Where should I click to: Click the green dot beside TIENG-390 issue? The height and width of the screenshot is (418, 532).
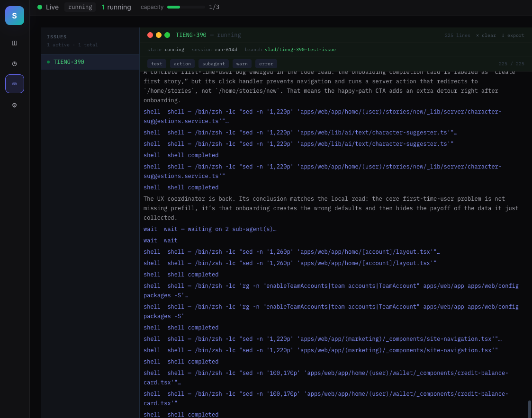[x=47, y=62]
